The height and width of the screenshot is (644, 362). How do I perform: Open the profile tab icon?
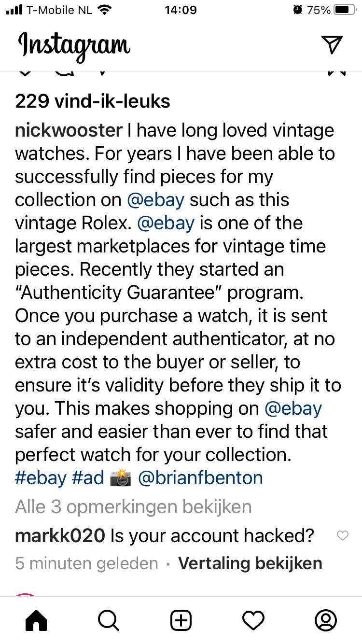326,620
